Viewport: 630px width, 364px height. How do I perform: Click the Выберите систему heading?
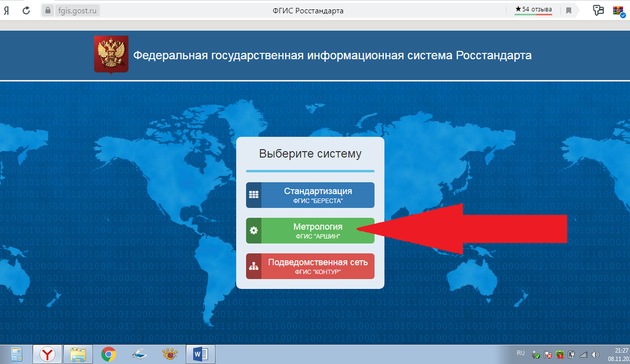click(x=310, y=154)
